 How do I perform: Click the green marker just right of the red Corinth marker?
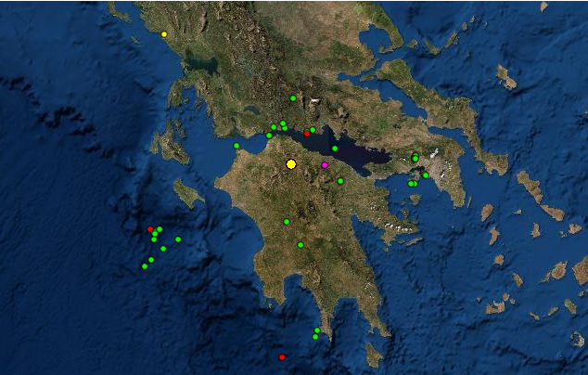pyautogui.click(x=313, y=130)
